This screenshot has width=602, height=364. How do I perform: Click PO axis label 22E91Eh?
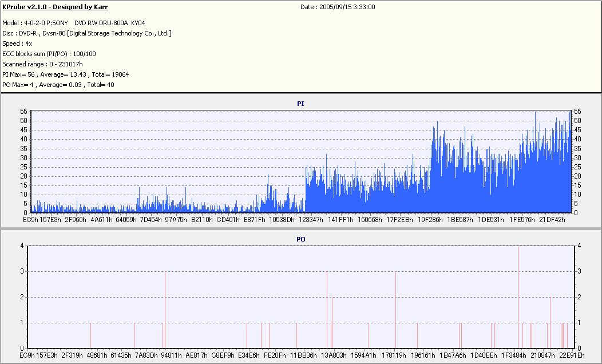click(x=571, y=355)
